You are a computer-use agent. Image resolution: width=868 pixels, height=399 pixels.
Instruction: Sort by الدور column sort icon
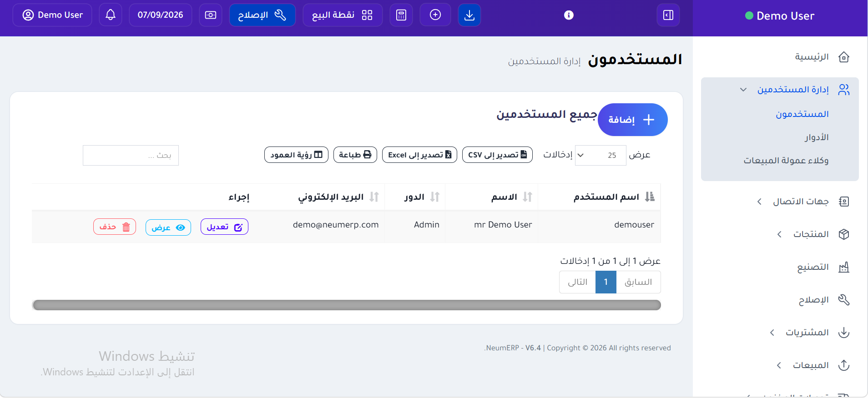click(435, 197)
